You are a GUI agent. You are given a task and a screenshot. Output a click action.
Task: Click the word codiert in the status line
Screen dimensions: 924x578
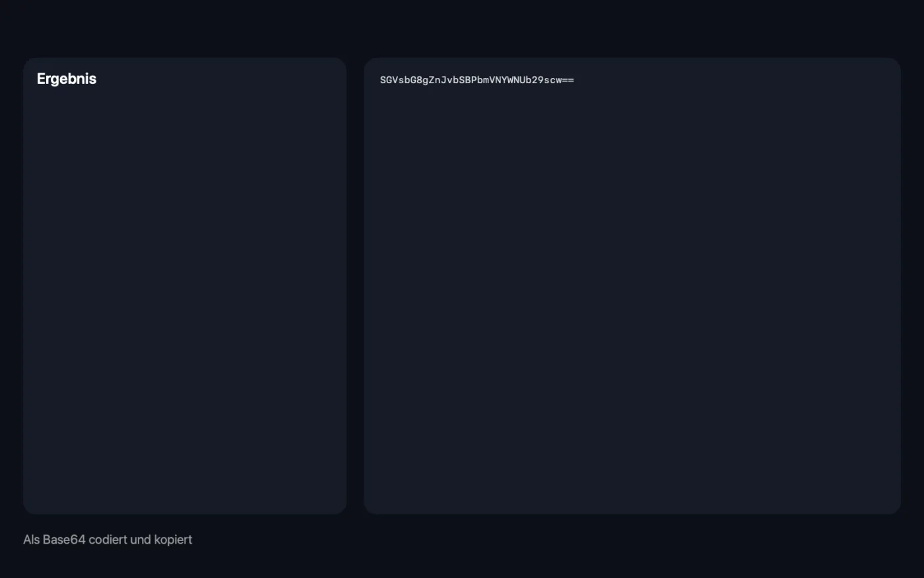pyautogui.click(x=108, y=540)
